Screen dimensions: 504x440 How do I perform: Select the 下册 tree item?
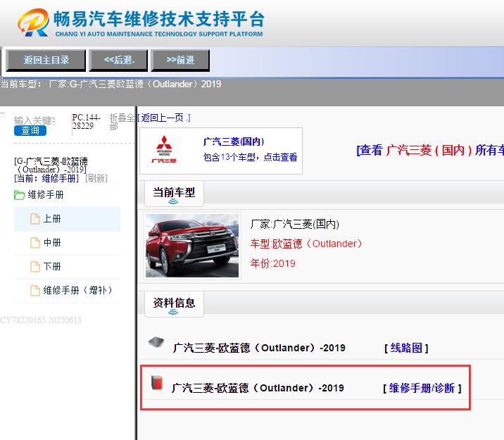tap(67, 266)
